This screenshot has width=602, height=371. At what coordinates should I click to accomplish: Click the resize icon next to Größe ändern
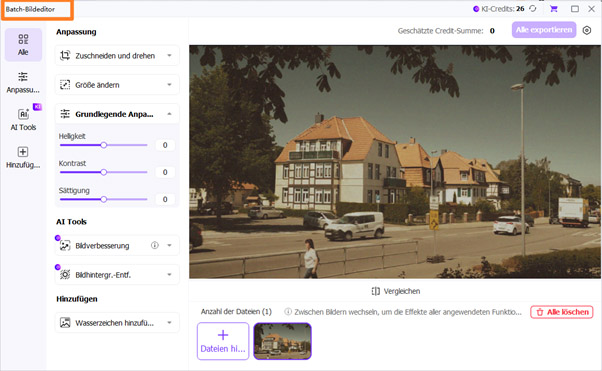click(65, 85)
